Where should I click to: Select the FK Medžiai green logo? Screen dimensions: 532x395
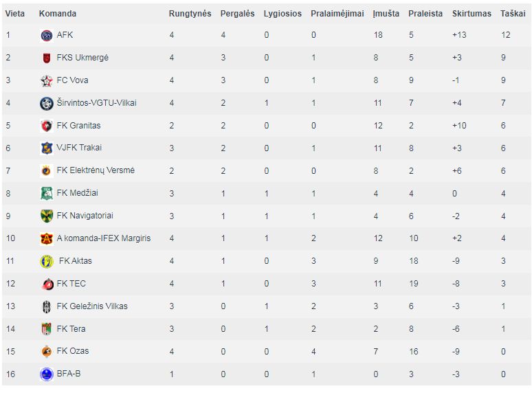(x=47, y=193)
